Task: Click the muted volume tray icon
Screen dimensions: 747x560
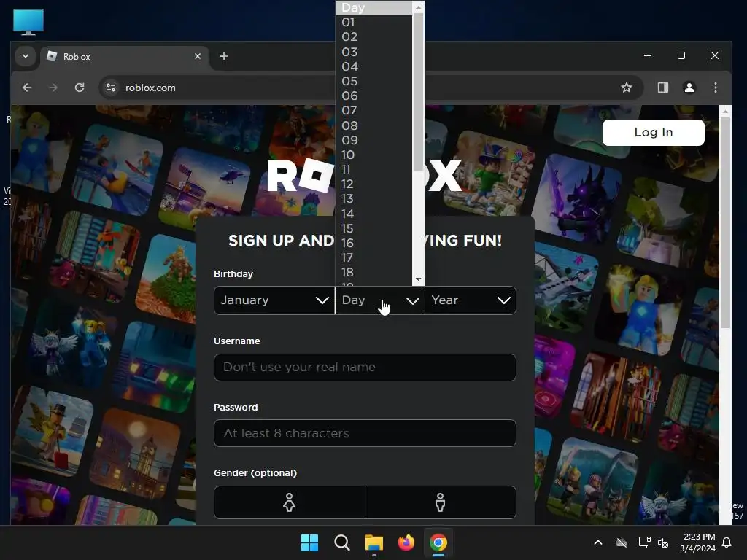Action: pos(663,542)
